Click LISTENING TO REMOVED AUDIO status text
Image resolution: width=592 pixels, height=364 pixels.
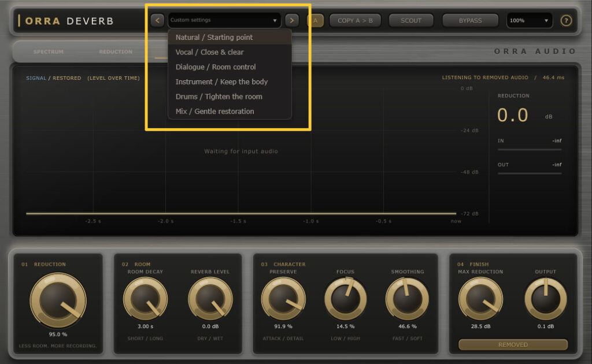tap(485, 77)
